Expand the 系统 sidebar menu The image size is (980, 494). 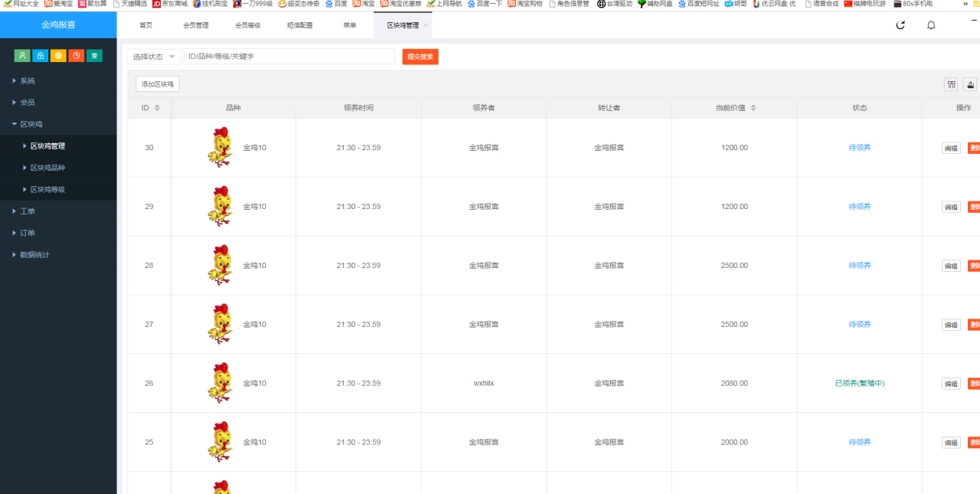click(x=28, y=80)
